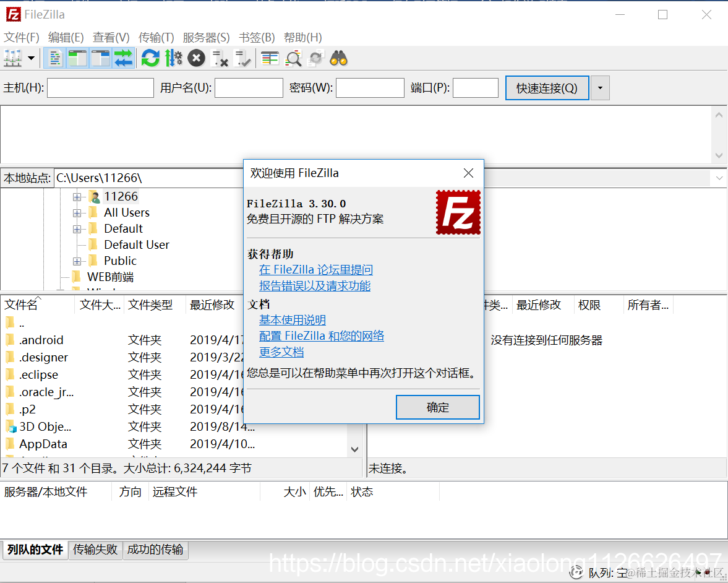Screen dimensions: 728x583
Task: Open the 书签(B) menu
Action: [x=257, y=37]
